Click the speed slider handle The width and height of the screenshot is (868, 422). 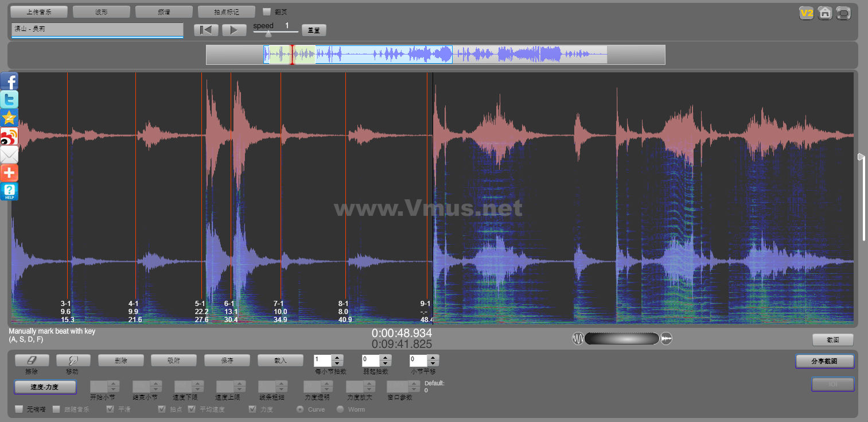[268, 33]
